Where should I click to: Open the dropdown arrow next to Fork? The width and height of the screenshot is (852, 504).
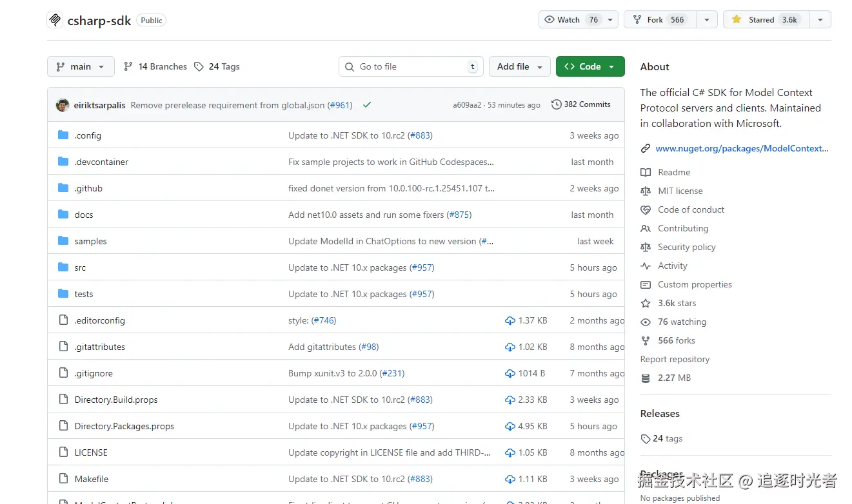point(707,19)
